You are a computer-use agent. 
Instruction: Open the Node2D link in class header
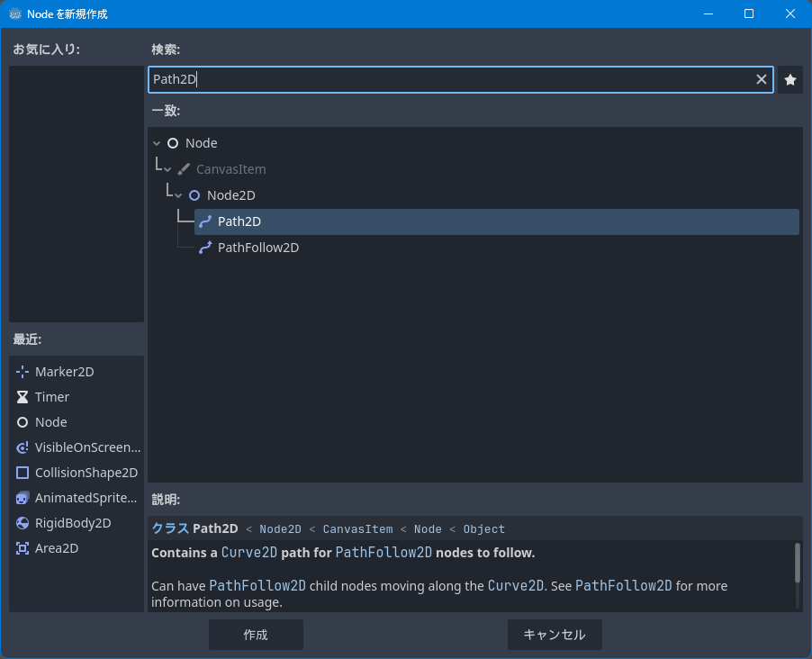[280, 529]
